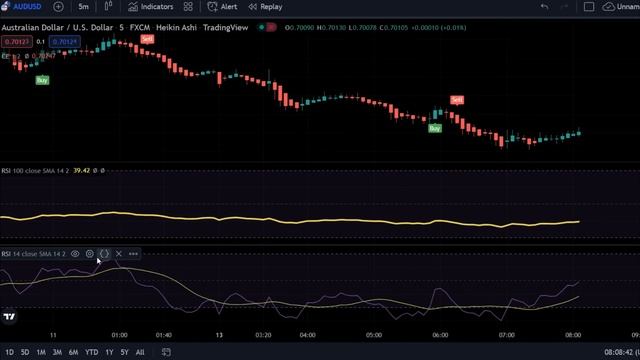Image resolution: width=640 pixels, height=360 pixels.
Task: Select the 6M date range
Action: (x=73, y=352)
